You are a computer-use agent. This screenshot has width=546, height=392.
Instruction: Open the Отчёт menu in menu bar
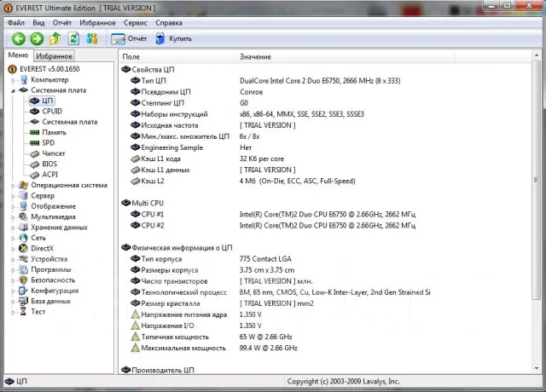[x=62, y=23]
